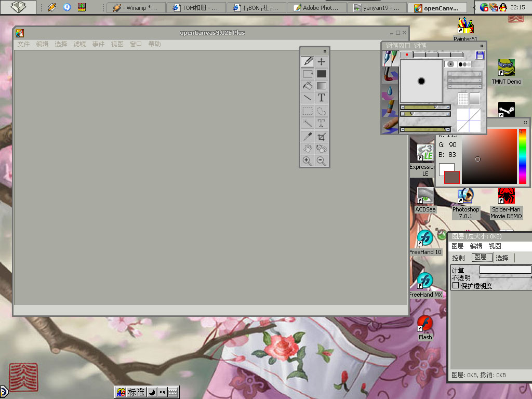Adjust the second brush slider handle
Image resolution: width=532 pixels, height=399 pixels.
pos(412,114)
